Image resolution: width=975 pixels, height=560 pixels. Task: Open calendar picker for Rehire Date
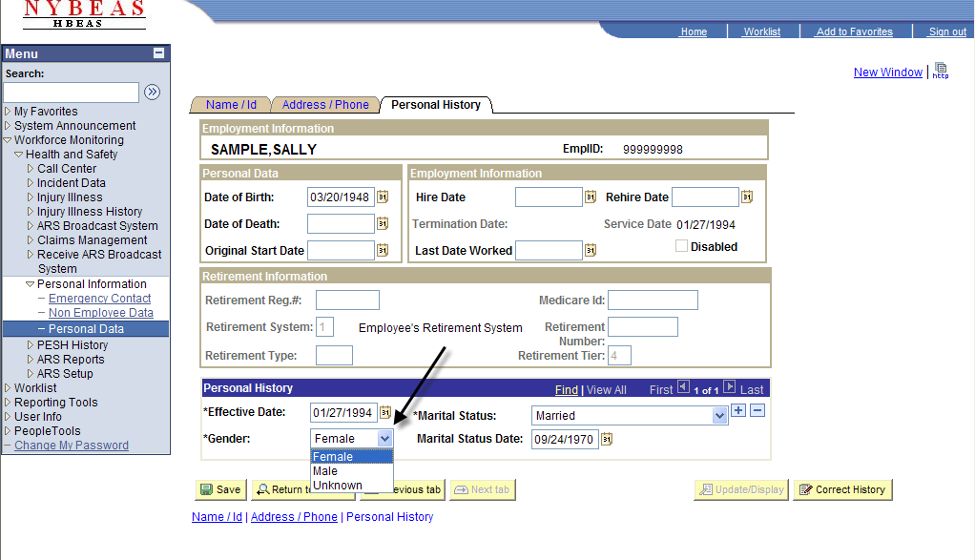coord(747,197)
